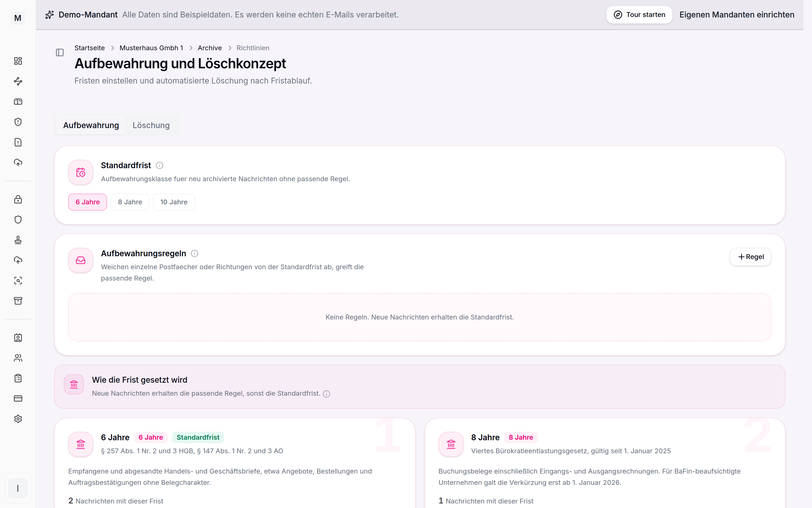Screen dimensions: 812x508
Task: Click the calendar clock icon of Standardfrist card
Action: [81, 172]
